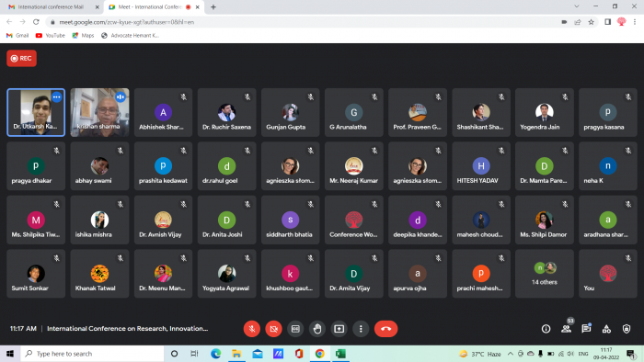The height and width of the screenshot is (362, 644).
Task: Open options dots on Dr. Utkarsh tile
Action: (57, 97)
